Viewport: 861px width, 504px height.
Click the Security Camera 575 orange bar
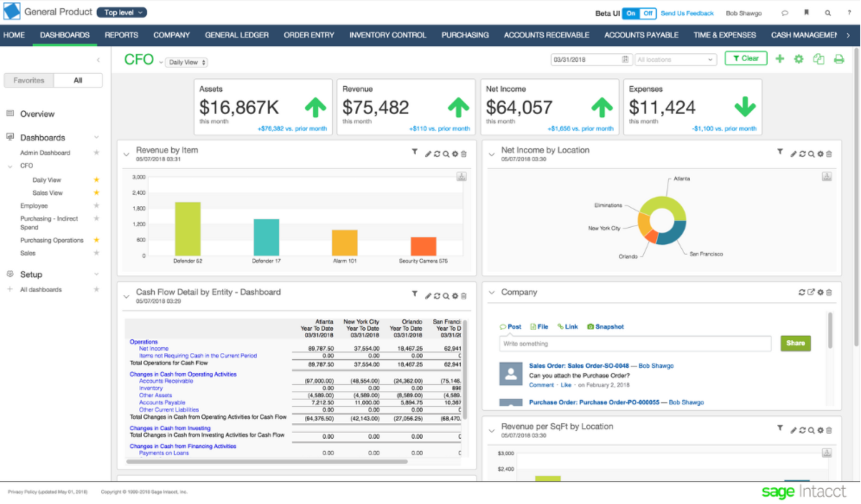pos(423,246)
